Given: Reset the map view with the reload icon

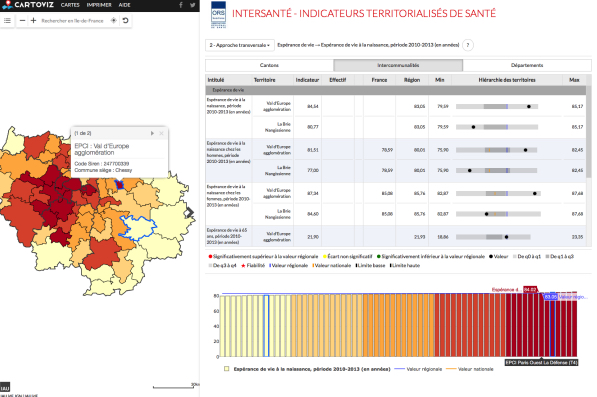Looking at the screenshot, I should pos(125,21).
